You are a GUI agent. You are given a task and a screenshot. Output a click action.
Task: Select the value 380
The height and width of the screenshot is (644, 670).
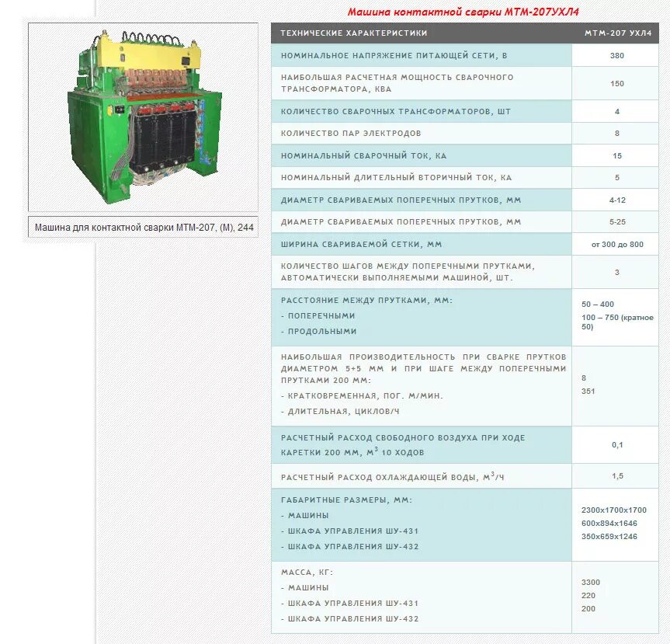(617, 56)
